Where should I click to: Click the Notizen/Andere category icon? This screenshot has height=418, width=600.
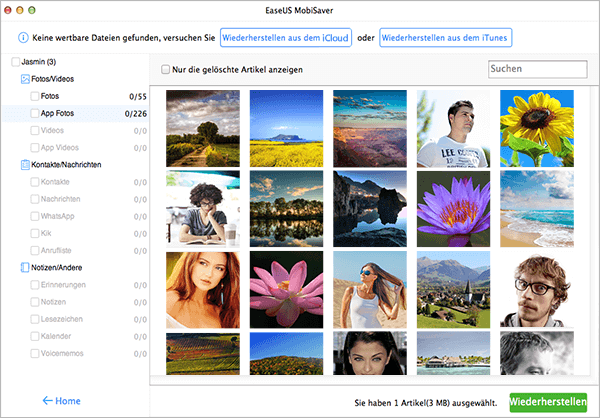coord(25,268)
